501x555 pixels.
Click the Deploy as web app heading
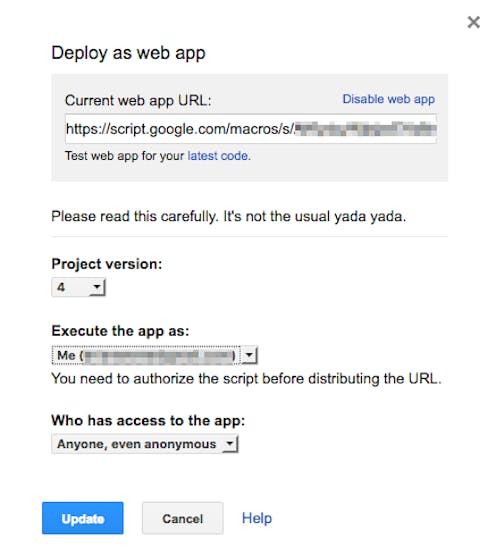point(128,53)
